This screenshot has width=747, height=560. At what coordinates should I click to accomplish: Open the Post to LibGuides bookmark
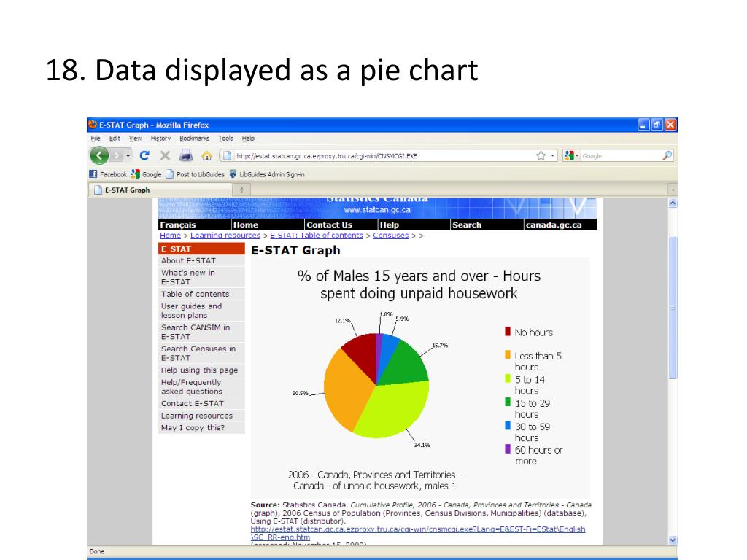[195, 174]
